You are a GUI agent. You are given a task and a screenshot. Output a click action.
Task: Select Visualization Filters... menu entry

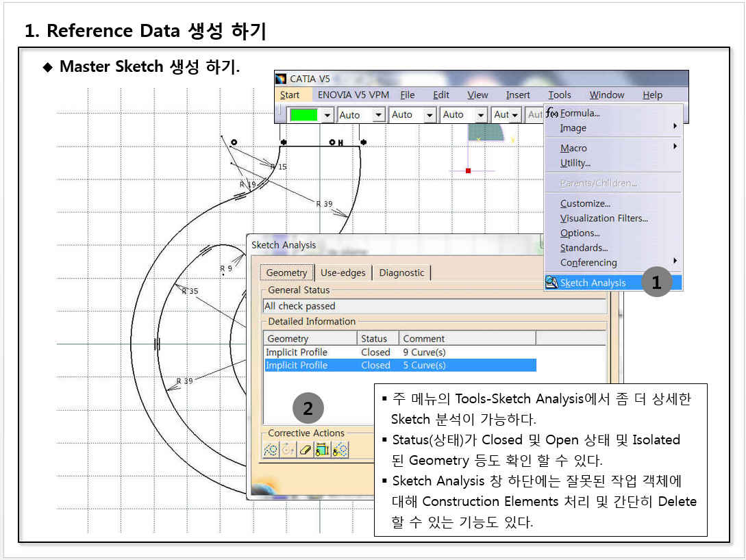(604, 218)
